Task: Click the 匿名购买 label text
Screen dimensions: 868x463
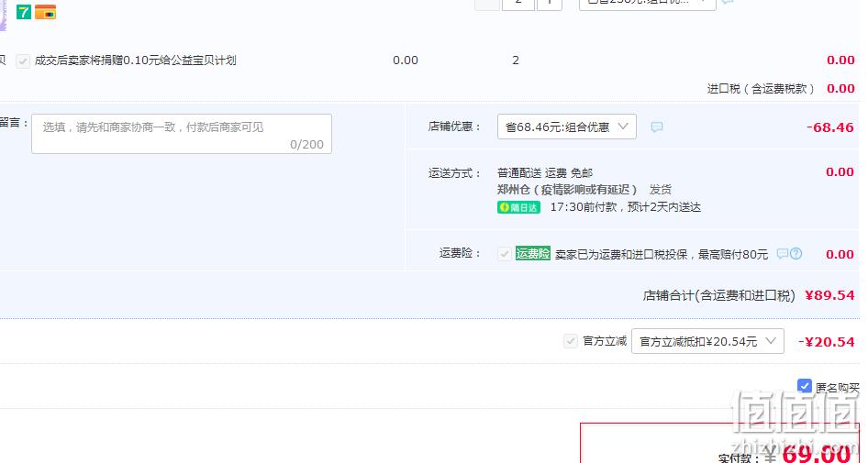Action: [838, 388]
